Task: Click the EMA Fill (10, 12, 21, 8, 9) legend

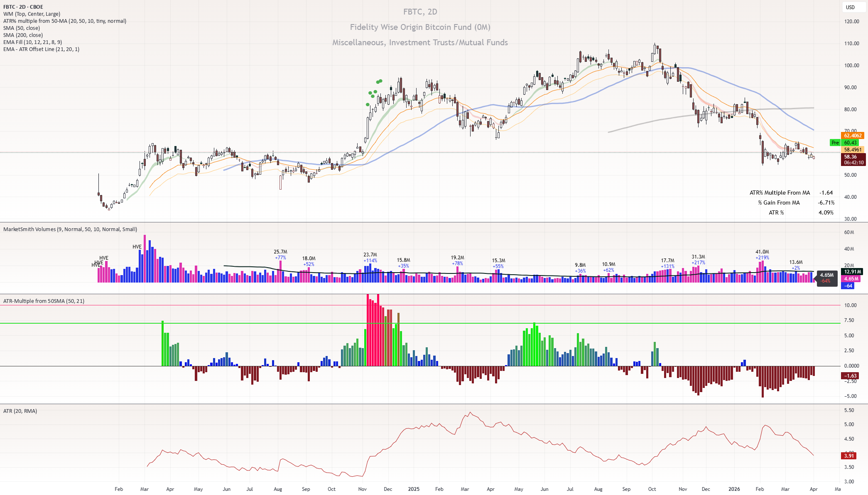Action: 33,42
